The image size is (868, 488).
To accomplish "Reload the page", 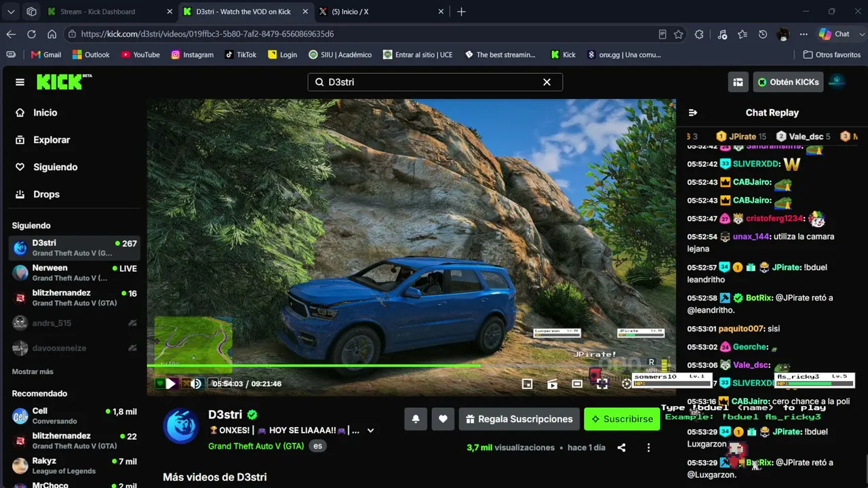I will tap(31, 34).
